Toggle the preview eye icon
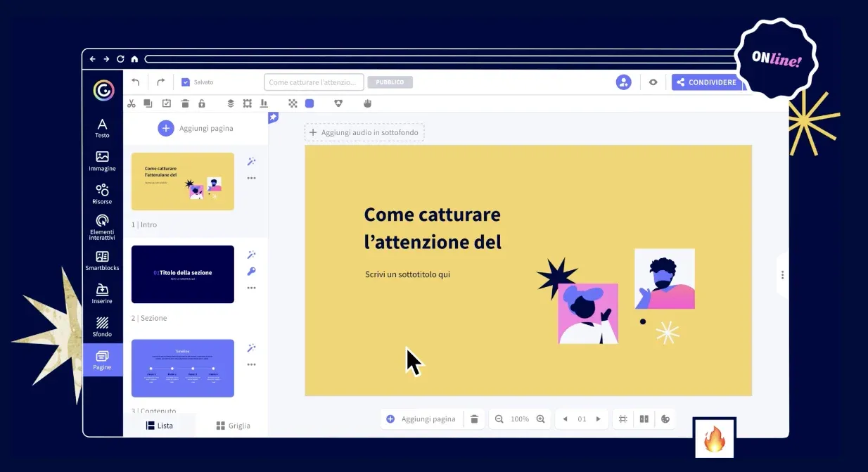 click(x=653, y=82)
